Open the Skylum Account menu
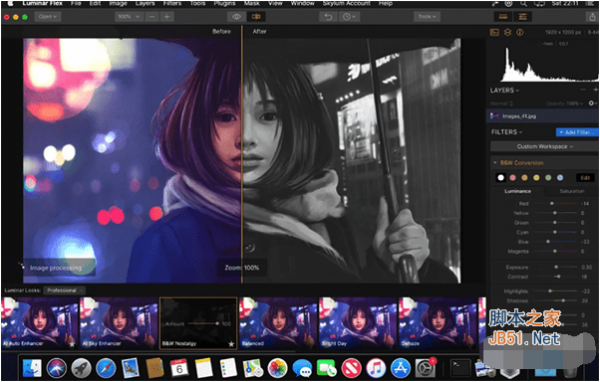 347,3
